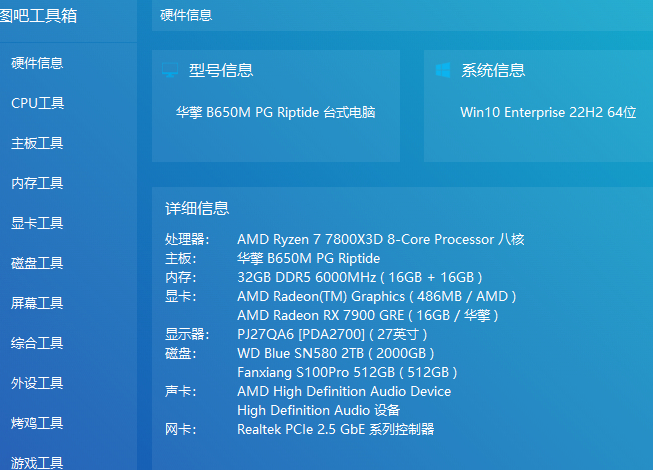Screen dimensions: 653x470
Task: Click the 主板 label
Action: pyautogui.click(x=181, y=259)
